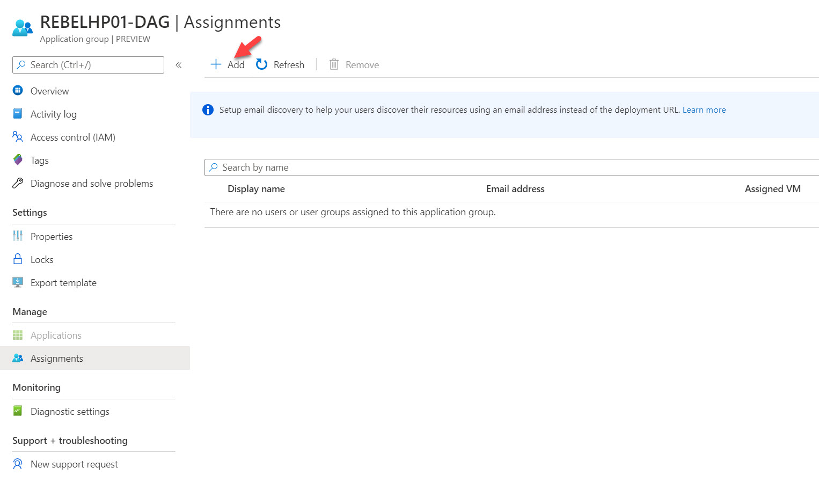The height and width of the screenshot is (504, 819).
Task: Sort by the Display name column
Action: point(256,189)
